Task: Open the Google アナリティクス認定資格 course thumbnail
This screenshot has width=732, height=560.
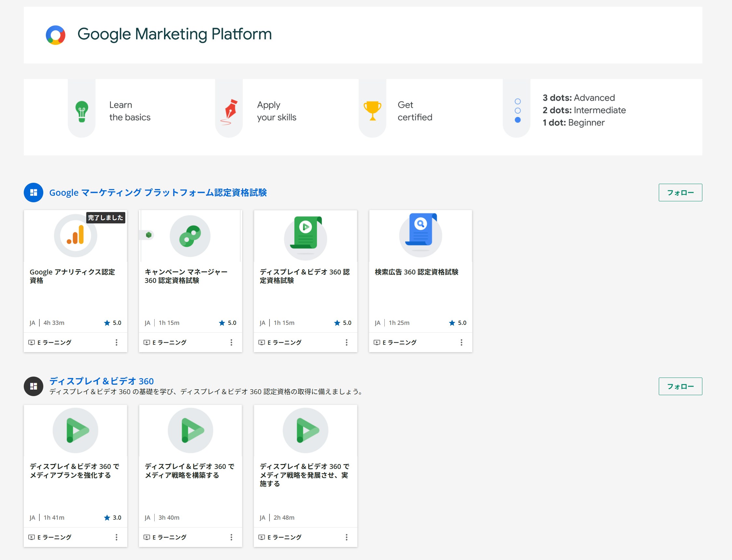Action: [x=76, y=236]
